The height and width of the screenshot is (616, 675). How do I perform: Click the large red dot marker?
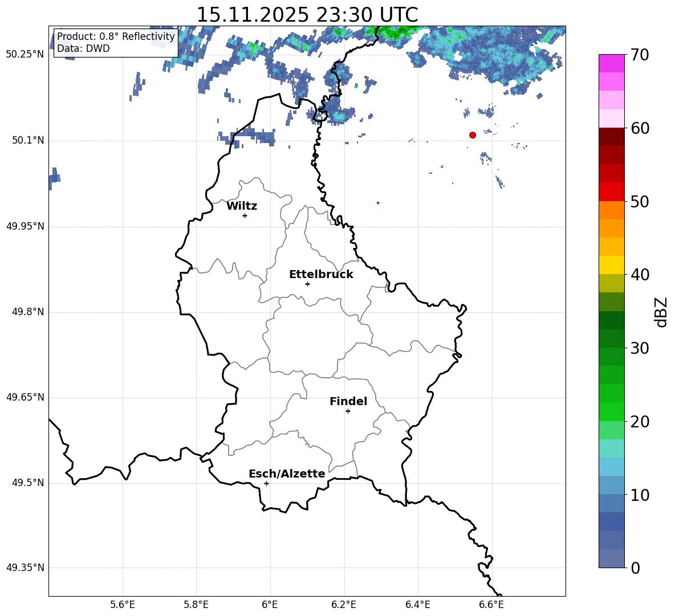[472, 135]
